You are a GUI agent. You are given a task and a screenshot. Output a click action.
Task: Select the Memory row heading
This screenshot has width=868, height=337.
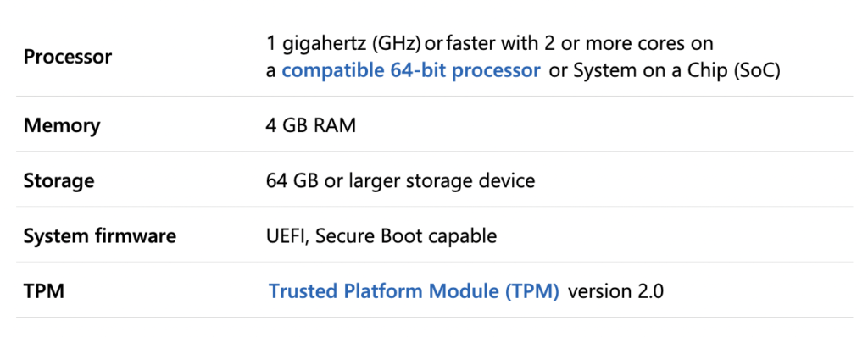click(x=61, y=125)
